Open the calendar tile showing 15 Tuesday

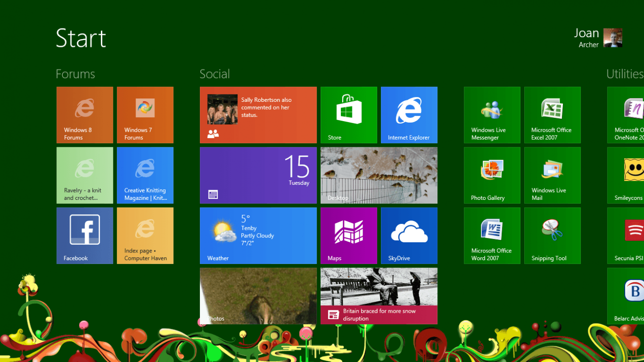[x=258, y=175]
